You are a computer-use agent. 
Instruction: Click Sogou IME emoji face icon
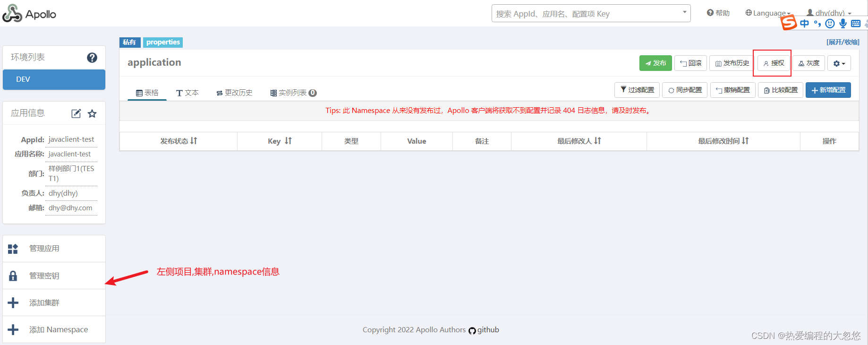(830, 24)
